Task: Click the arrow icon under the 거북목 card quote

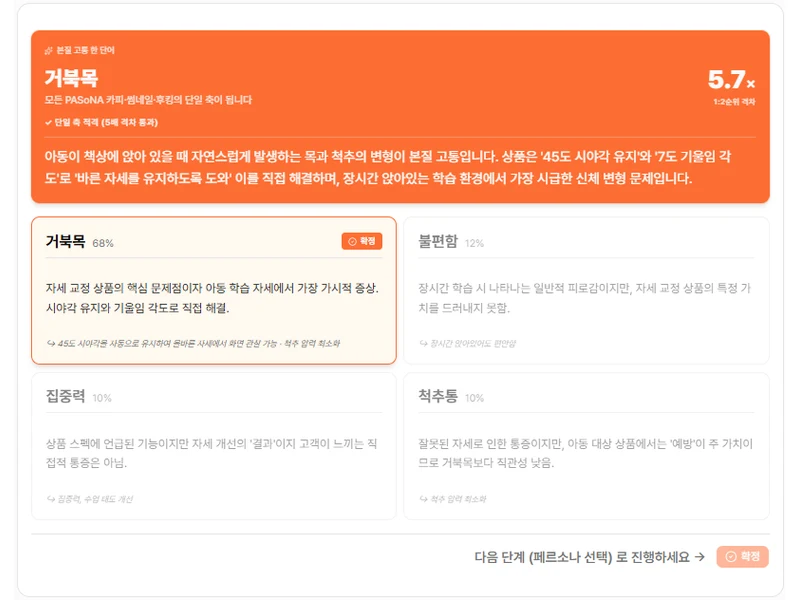Action: pyautogui.click(x=51, y=343)
